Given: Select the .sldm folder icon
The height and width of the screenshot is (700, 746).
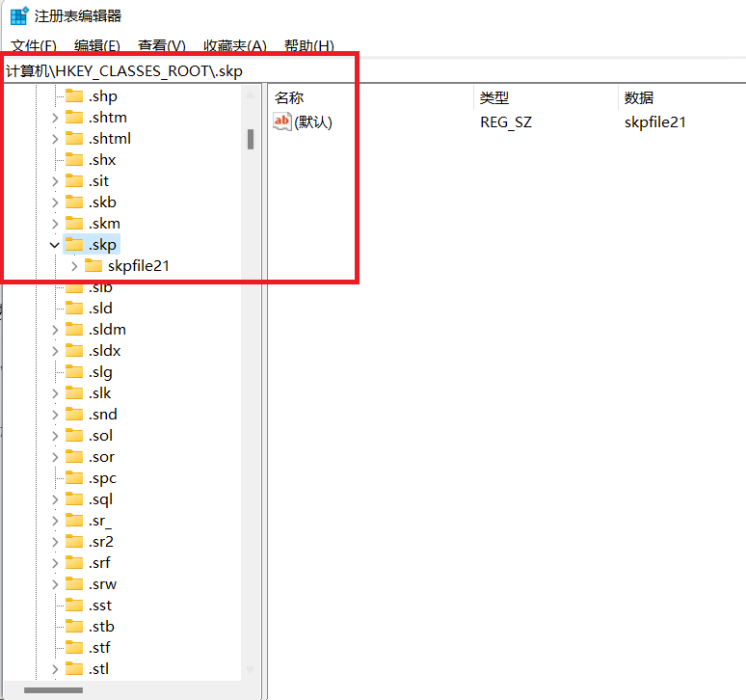Looking at the screenshot, I should [74, 330].
